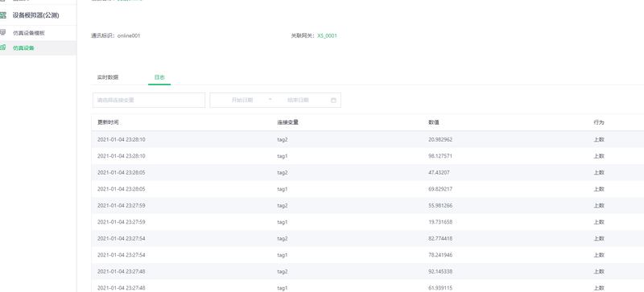Switch to the 实时数据 tab
The height and width of the screenshot is (292, 644).
click(x=108, y=77)
